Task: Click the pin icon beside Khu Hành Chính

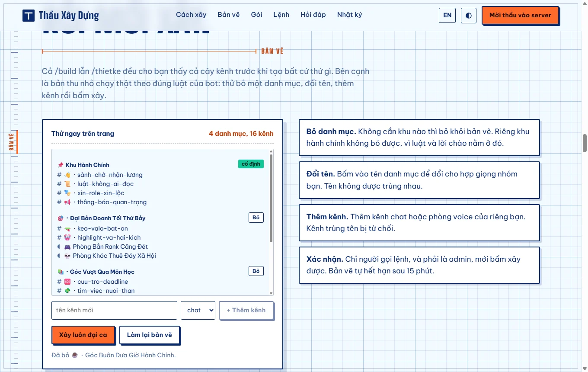Action: pos(60,165)
